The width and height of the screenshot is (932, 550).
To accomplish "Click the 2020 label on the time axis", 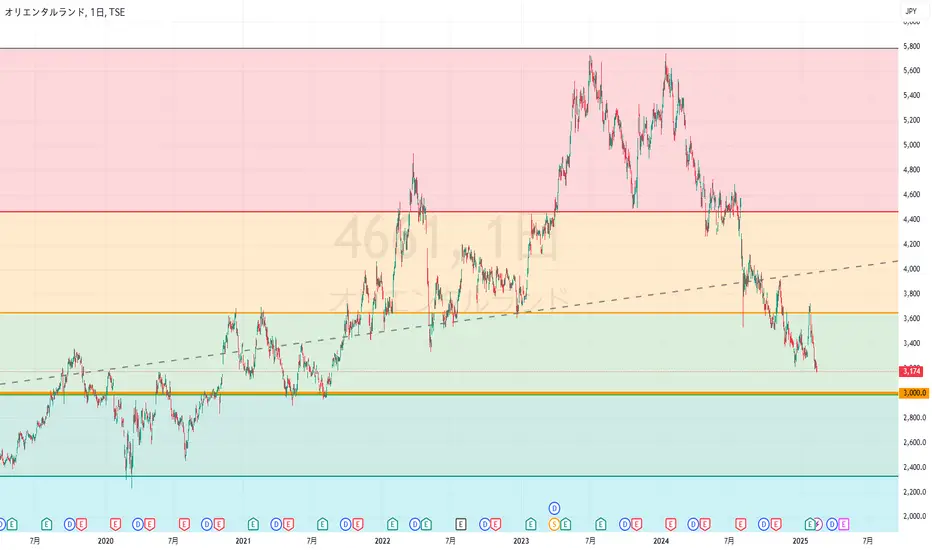I will tap(105, 541).
